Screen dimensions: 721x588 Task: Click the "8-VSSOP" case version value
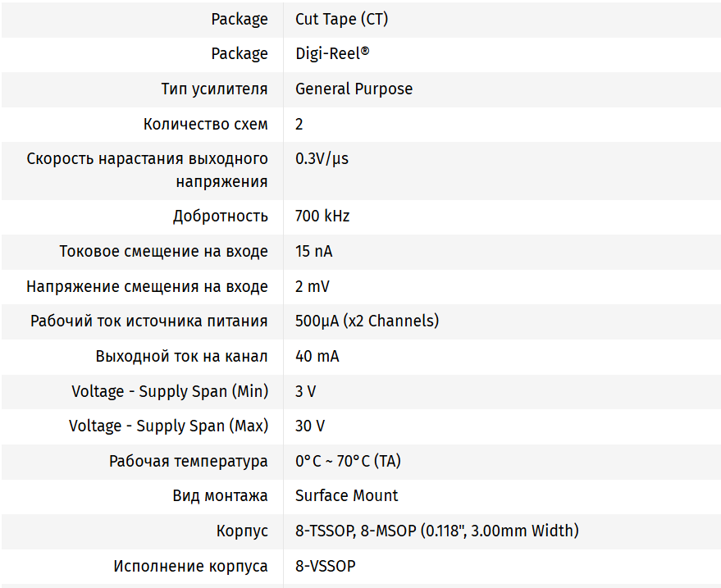[326, 566]
